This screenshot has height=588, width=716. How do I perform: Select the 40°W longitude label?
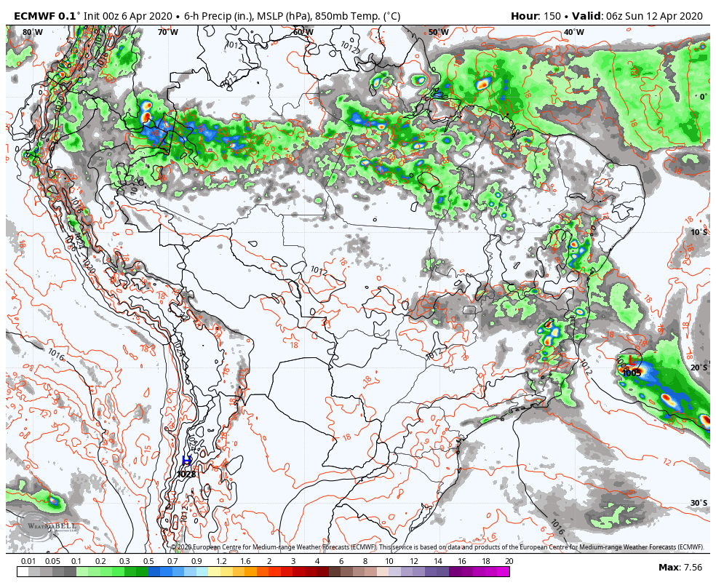[x=573, y=32]
